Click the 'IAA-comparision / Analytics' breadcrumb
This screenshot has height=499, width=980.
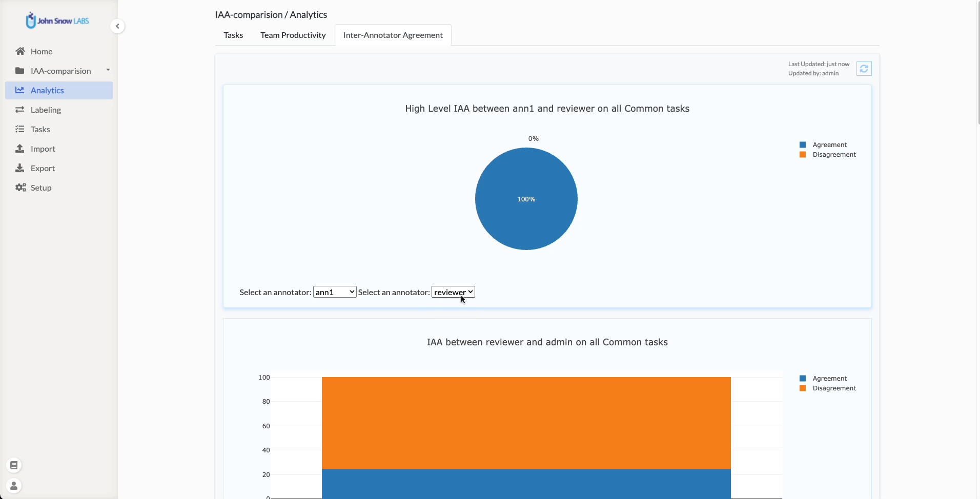pyautogui.click(x=271, y=14)
